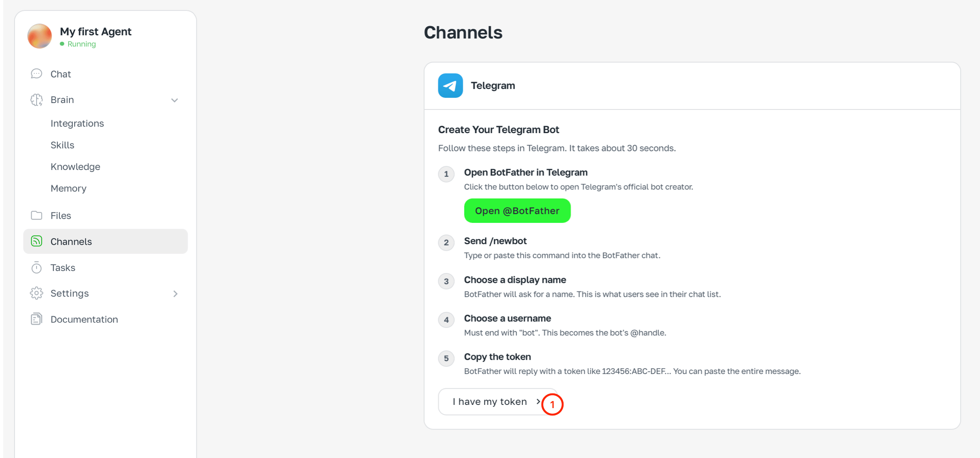The height and width of the screenshot is (458, 980).
Task: Open the Knowledge section
Action: 76,167
